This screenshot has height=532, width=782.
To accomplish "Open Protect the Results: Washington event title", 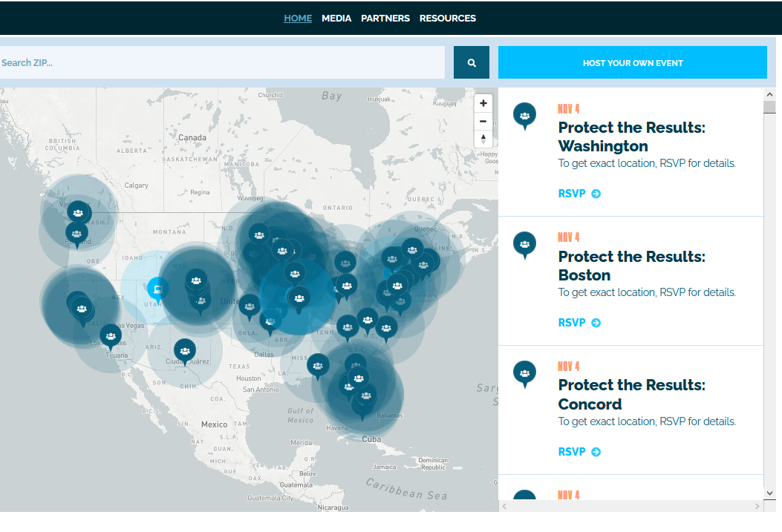I will click(x=632, y=137).
